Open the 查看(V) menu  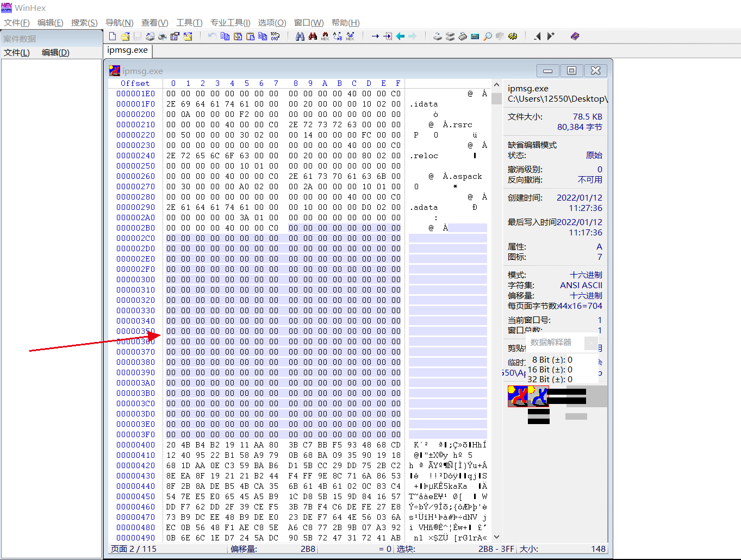click(155, 22)
